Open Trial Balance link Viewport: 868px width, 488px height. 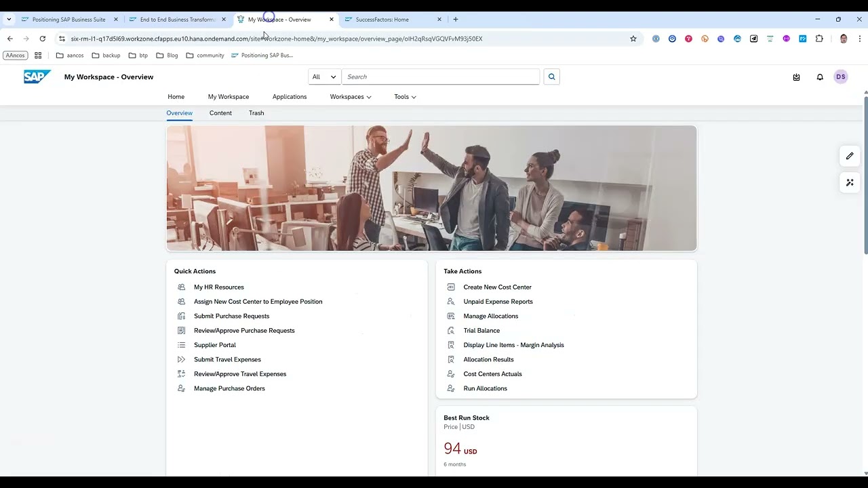point(481,331)
